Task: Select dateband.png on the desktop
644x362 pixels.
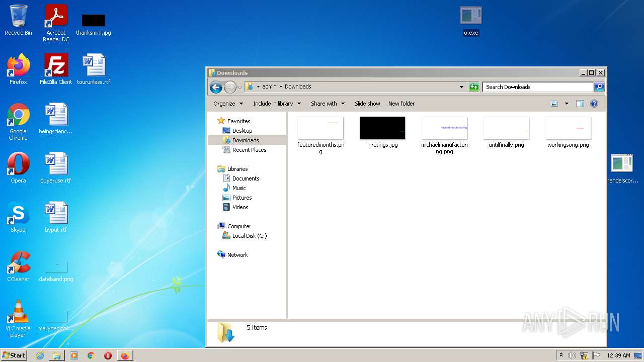Action: pos(56,272)
